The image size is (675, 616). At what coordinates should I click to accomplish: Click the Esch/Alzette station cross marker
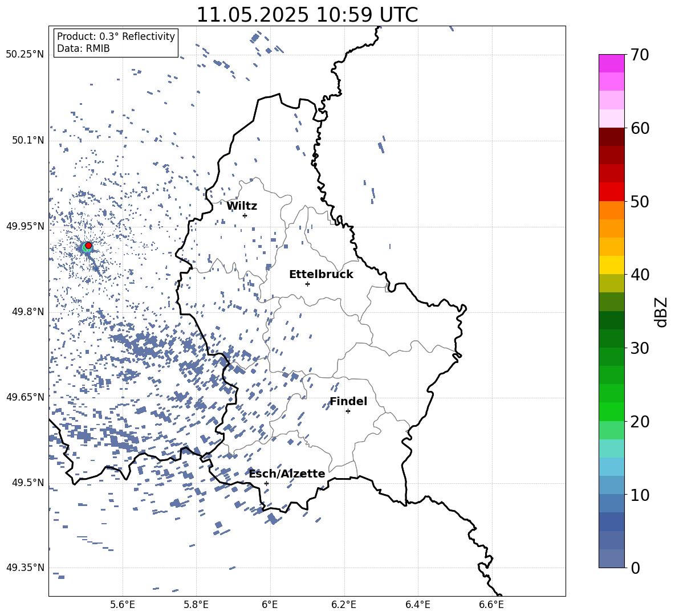point(266,483)
